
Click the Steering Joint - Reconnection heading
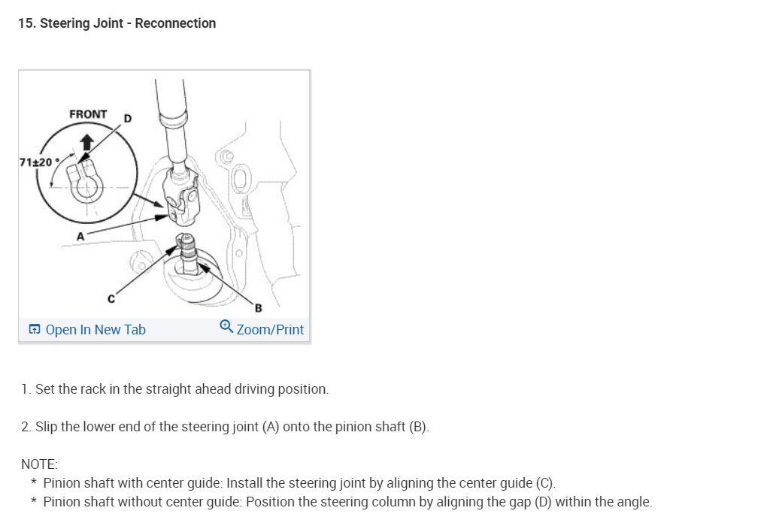pos(117,23)
